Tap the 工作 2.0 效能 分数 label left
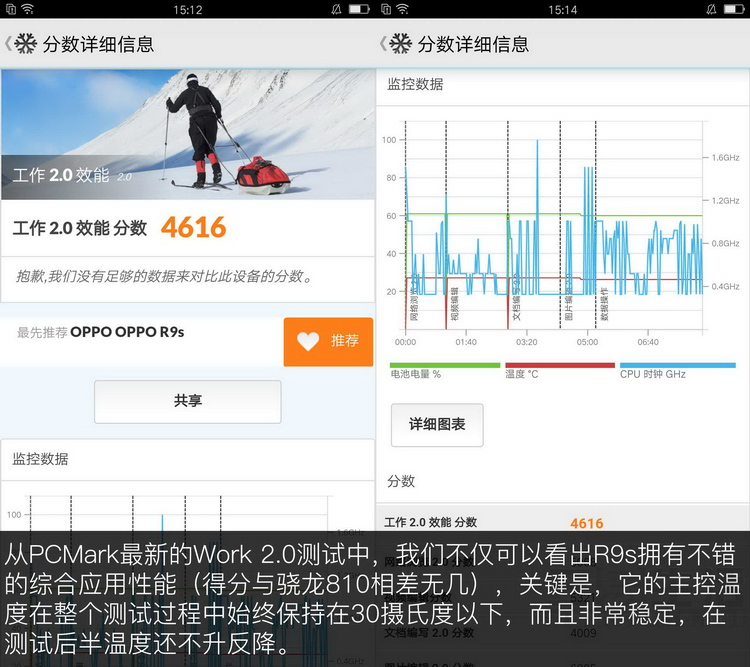This screenshot has width=750, height=667. coord(80,228)
